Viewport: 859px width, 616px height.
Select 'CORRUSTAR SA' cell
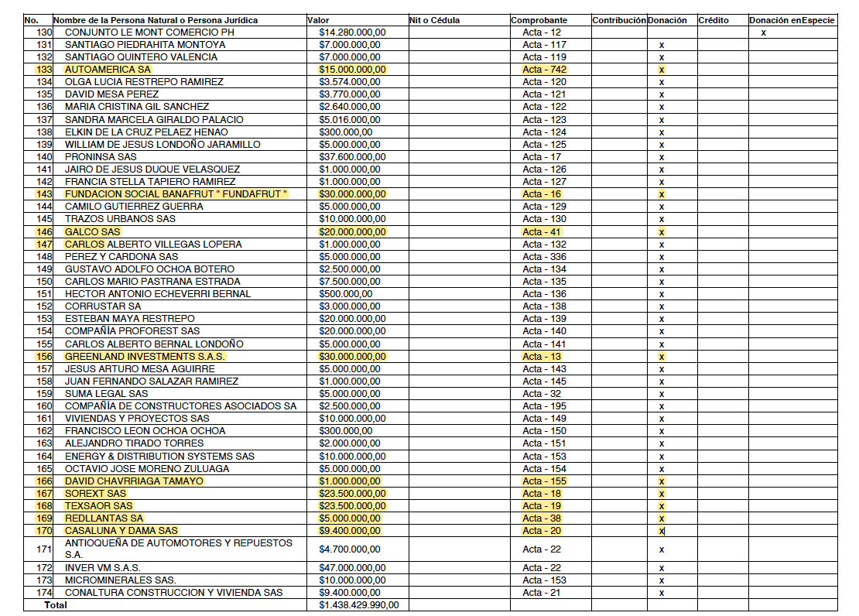coord(103,306)
